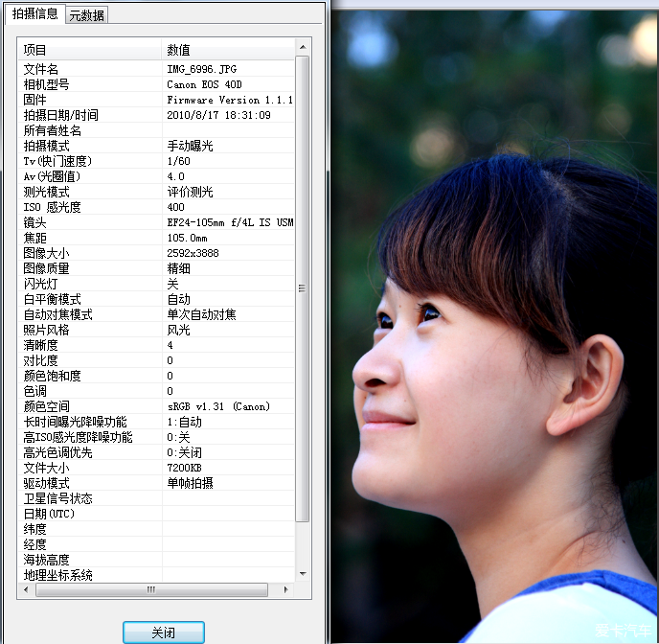Select the 卫星信号状态 row label
The height and width of the screenshot is (644, 659).
[58, 498]
